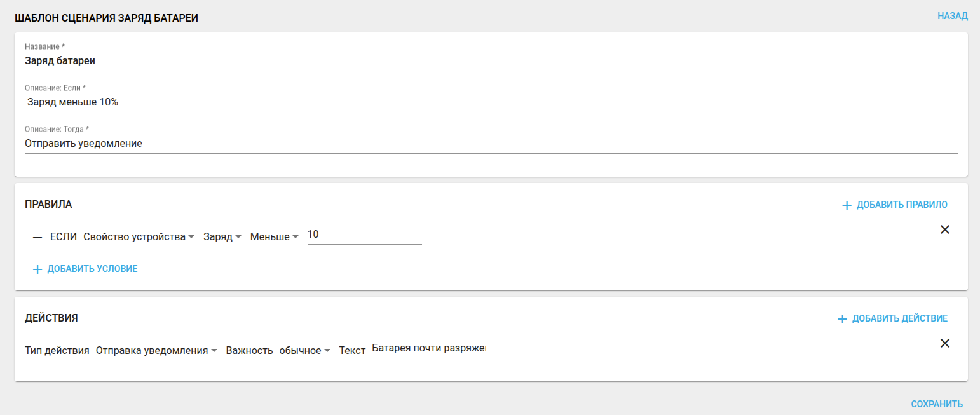Image resolution: width=980 pixels, height=415 pixels.
Task: Click the НАЗАД link
Action: (952, 16)
